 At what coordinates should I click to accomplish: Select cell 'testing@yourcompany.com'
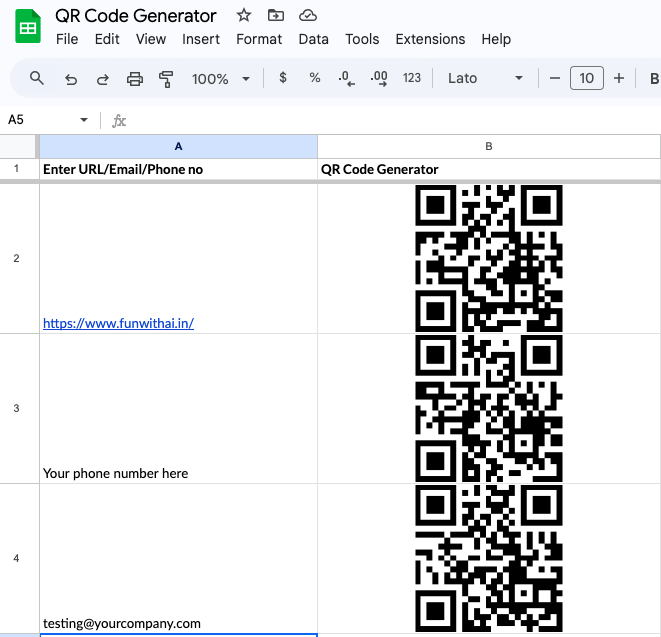[178, 558]
